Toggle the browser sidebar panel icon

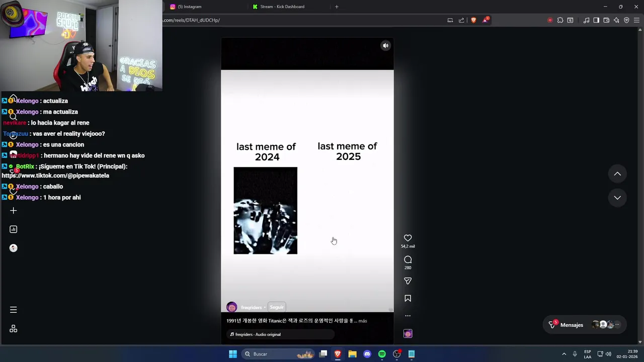click(x=596, y=20)
